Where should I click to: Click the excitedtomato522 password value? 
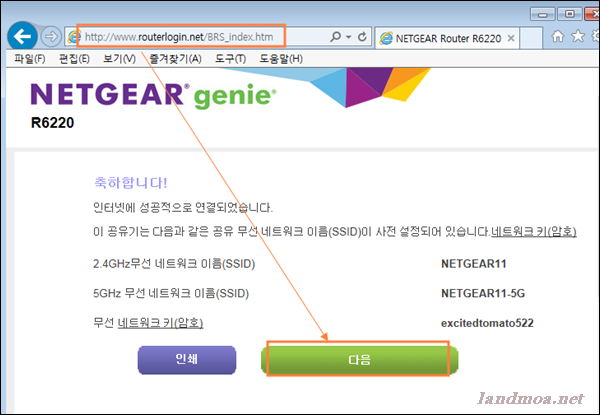click(487, 323)
